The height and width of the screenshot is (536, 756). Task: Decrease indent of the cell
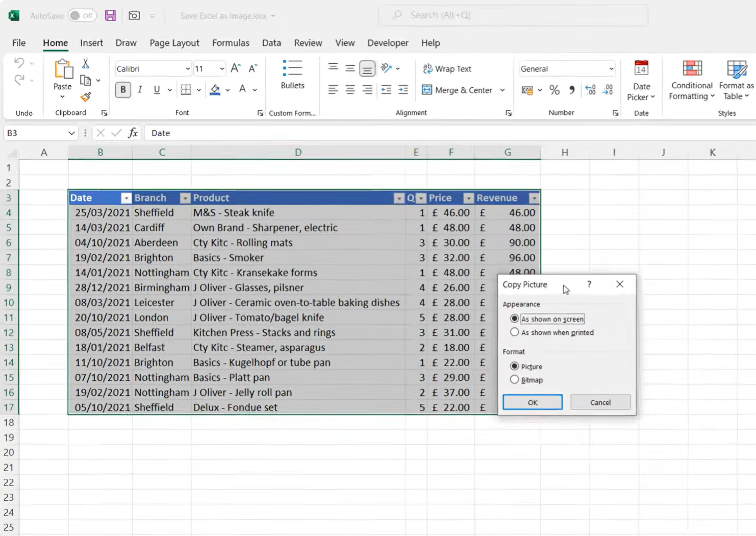tap(386, 90)
